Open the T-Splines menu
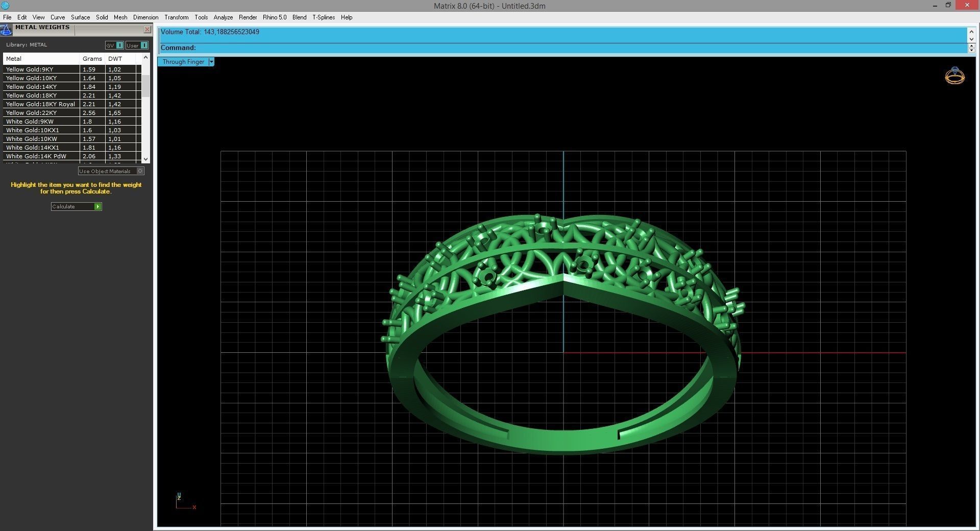 click(324, 17)
